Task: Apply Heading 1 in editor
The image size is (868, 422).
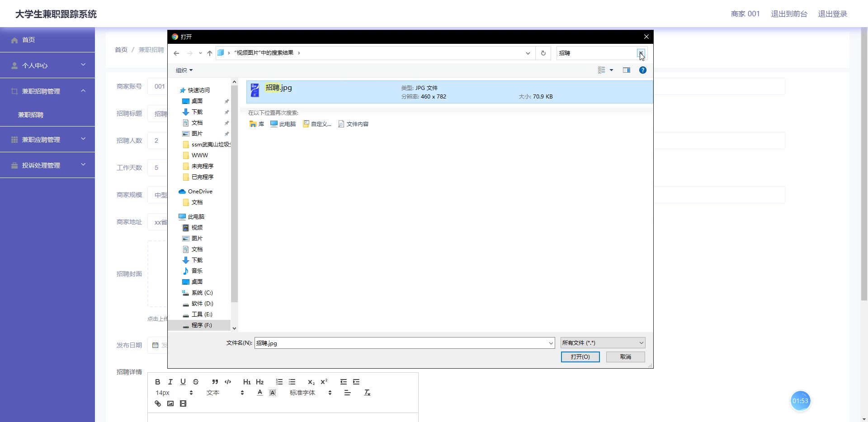Action: [247, 382]
